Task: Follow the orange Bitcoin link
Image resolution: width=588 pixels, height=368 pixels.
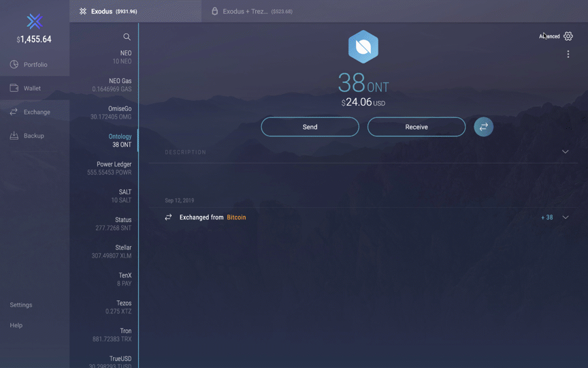Action: (236, 217)
